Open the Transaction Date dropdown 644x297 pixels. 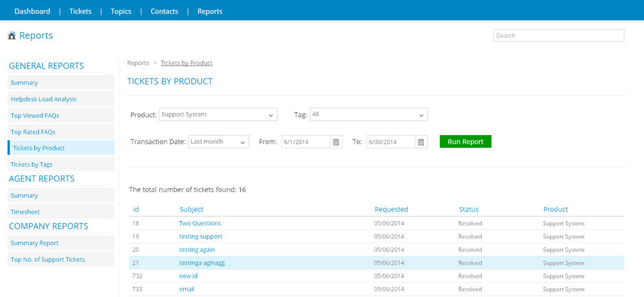click(218, 142)
